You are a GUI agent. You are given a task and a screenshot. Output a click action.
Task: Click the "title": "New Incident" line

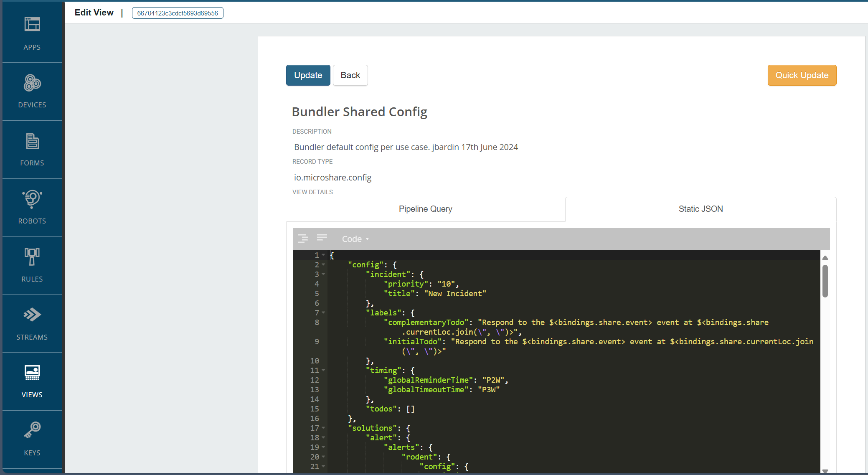tap(435, 293)
